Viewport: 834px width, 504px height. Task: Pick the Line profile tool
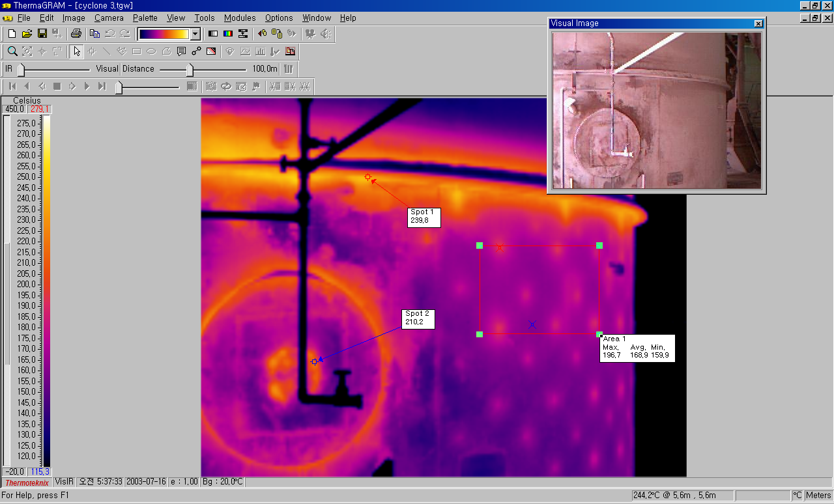pos(107,51)
